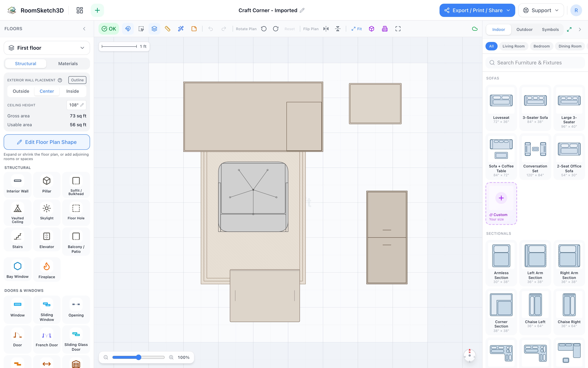Flip plan vertically
Image resolution: width=588 pixels, height=368 pixels.
pyautogui.click(x=338, y=29)
